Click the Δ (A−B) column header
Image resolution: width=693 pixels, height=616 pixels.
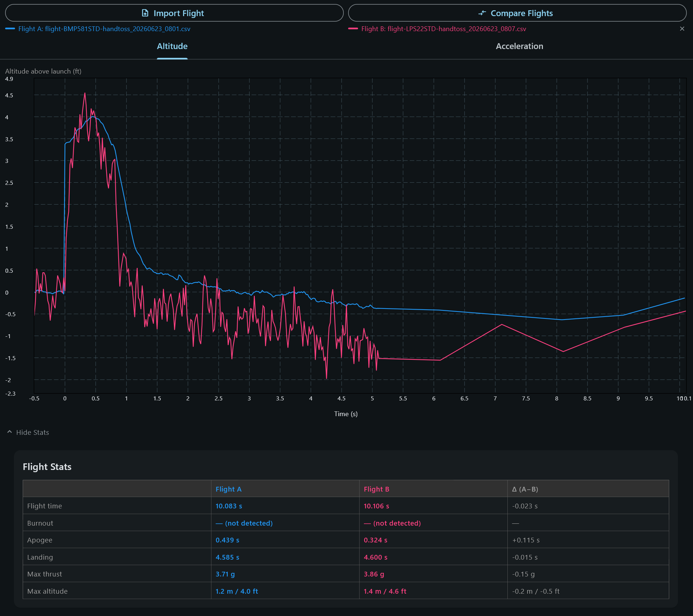click(525, 489)
